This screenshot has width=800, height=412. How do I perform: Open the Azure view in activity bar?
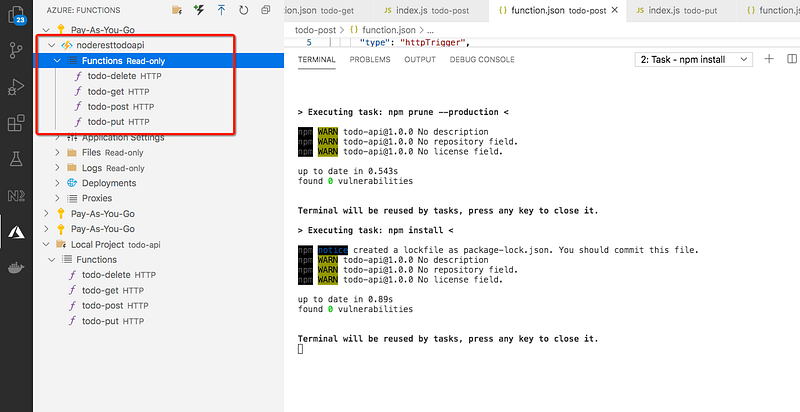click(16, 232)
